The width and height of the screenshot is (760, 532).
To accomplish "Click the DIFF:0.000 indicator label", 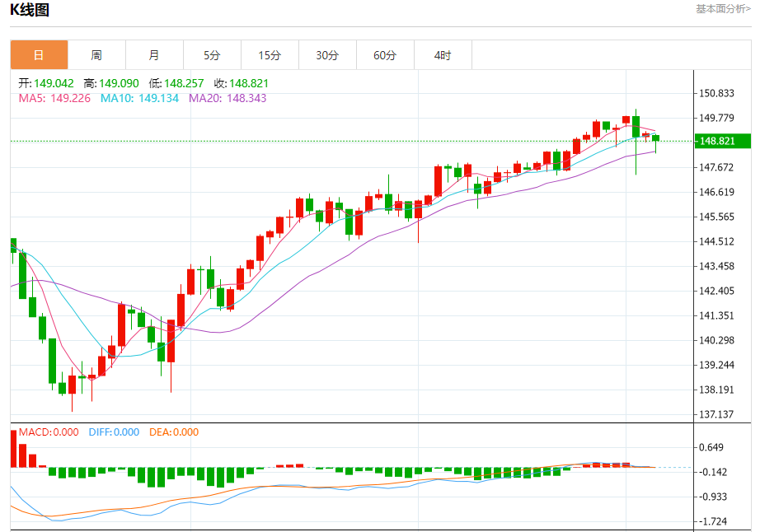I will pos(114,432).
